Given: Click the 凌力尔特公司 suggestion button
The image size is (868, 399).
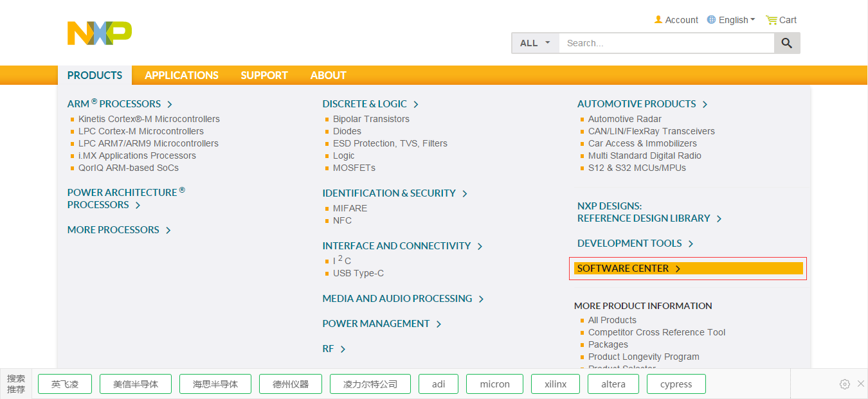Looking at the screenshot, I should click(x=370, y=384).
